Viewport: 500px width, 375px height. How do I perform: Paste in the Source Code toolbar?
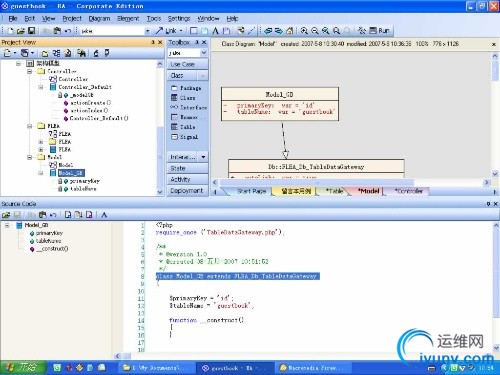coord(42,215)
